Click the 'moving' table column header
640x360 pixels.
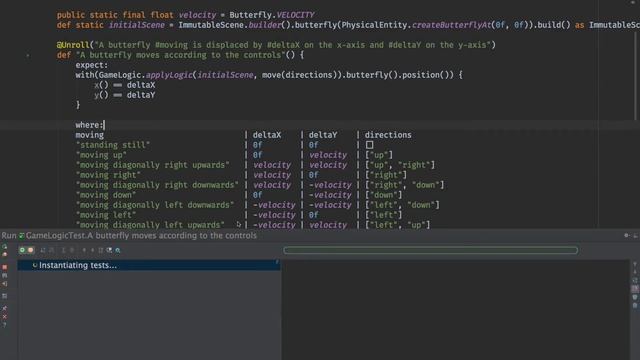tap(89, 135)
